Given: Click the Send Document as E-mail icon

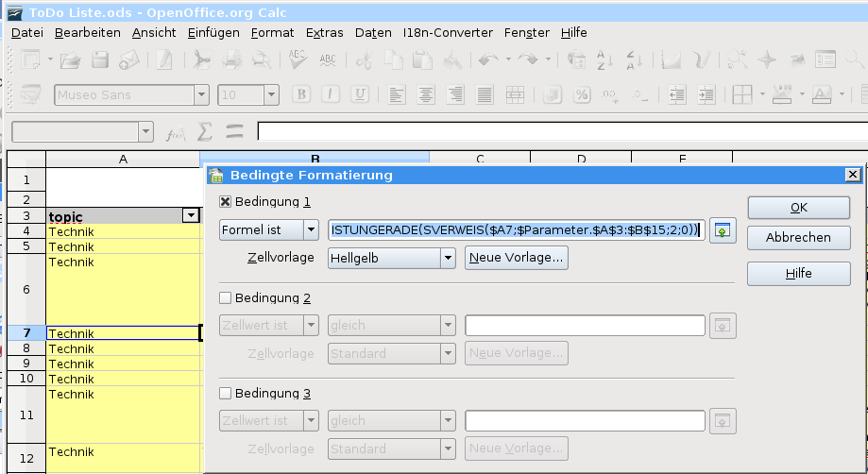Looking at the screenshot, I should tap(129, 59).
